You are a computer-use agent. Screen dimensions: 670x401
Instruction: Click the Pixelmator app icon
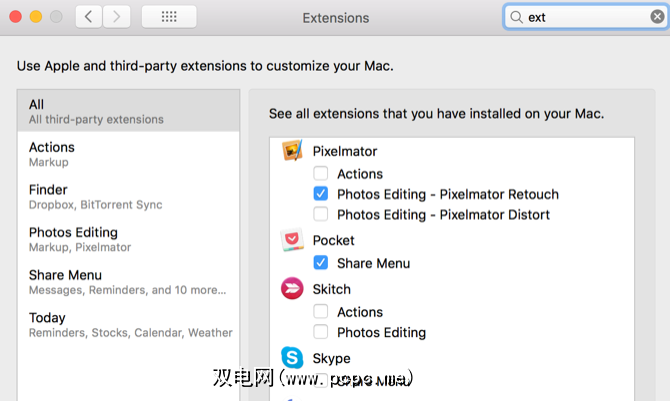tap(292, 151)
